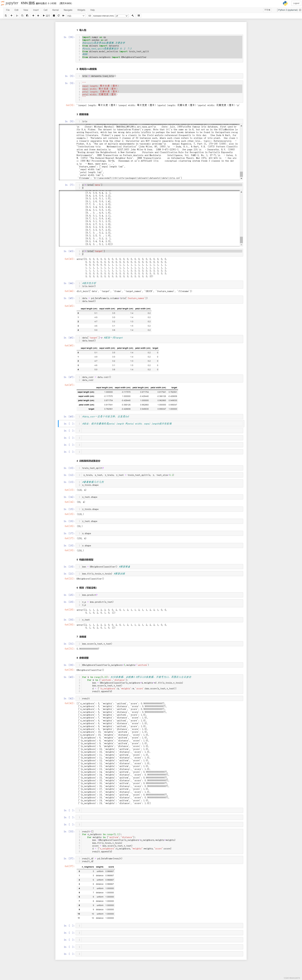Click the '8 参数调整' heading
The height and width of the screenshot is (980, 302).
(x=82, y=658)
